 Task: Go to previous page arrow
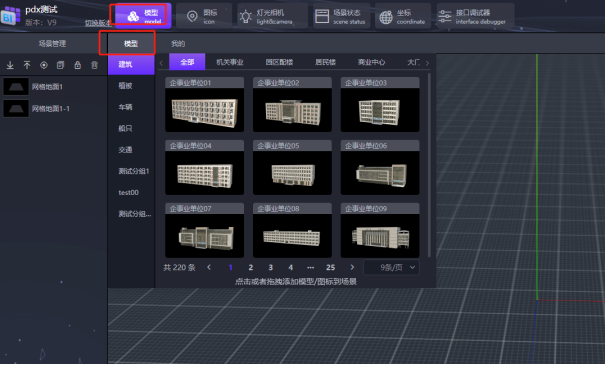[209, 267]
